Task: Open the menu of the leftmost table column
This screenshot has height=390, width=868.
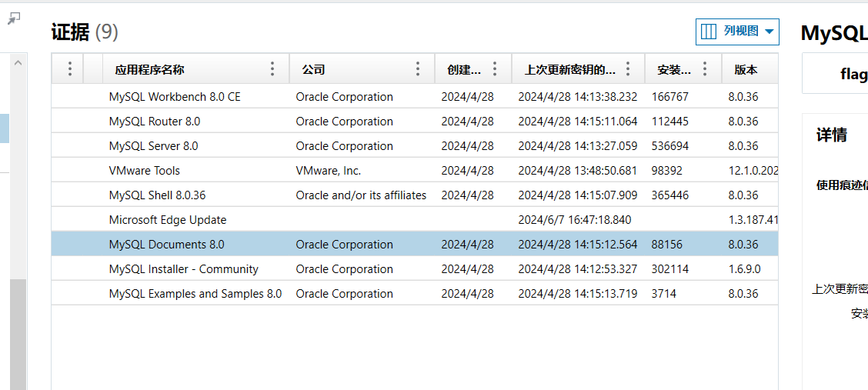Action: 70,68
